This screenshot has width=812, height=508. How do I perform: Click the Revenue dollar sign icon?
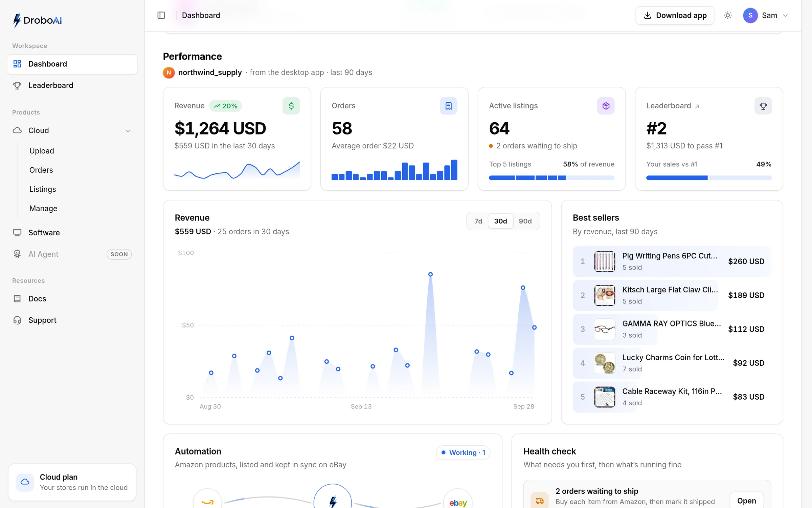click(291, 106)
